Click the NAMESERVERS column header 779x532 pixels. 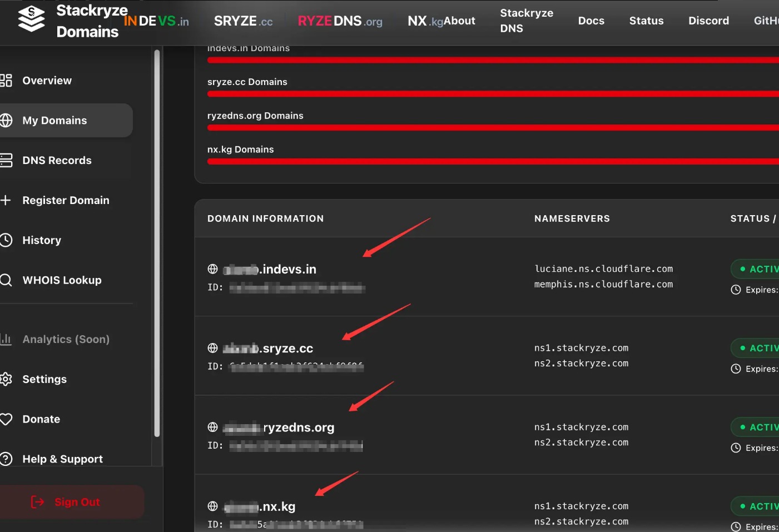pyautogui.click(x=572, y=218)
